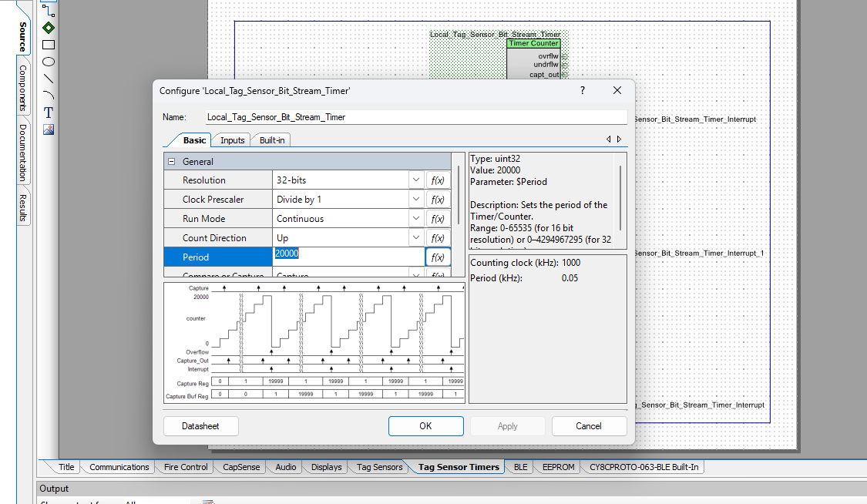
Task: Select the Text tool
Action: [x=48, y=113]
